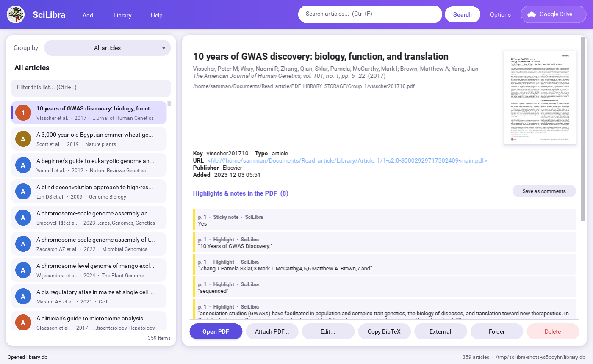Select the Bracewell RR et al. 2023 article
The width and height of the screenshot is (593, 364).
click(89, 218)
